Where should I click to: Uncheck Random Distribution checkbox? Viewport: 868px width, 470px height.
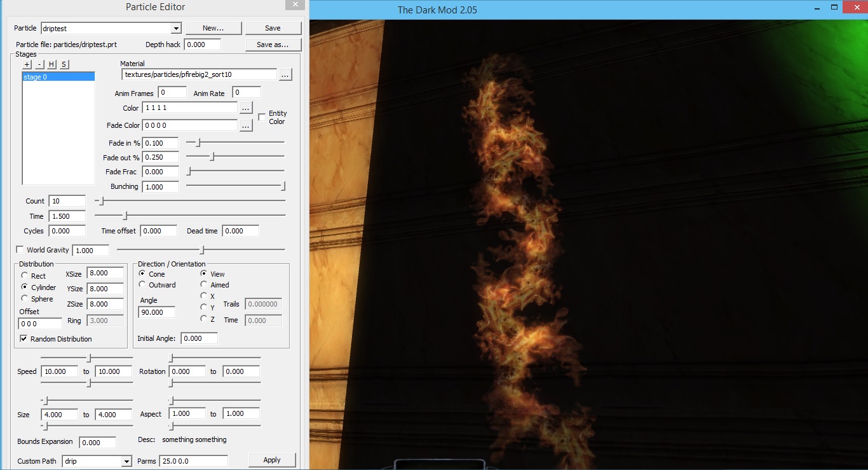(24, 339)
